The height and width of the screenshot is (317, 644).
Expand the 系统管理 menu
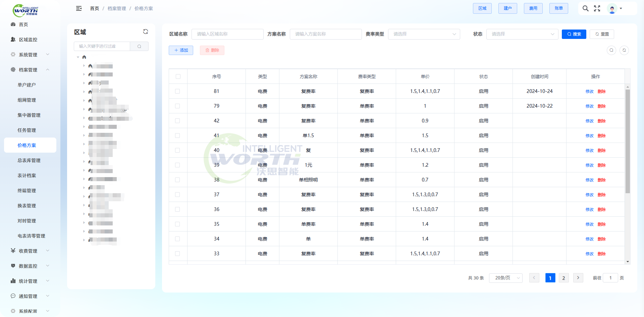tap(48, 55)
